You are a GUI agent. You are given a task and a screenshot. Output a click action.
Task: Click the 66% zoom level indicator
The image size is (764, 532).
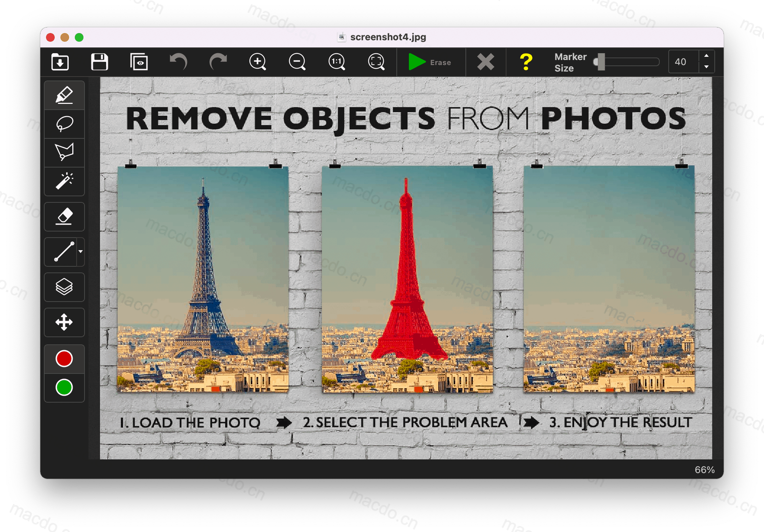coord(704,469)
